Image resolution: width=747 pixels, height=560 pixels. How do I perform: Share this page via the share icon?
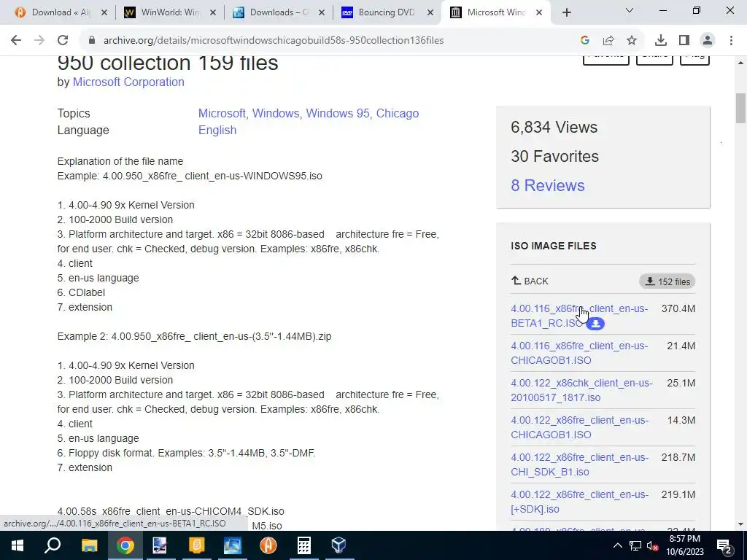(x=608, y=41)
